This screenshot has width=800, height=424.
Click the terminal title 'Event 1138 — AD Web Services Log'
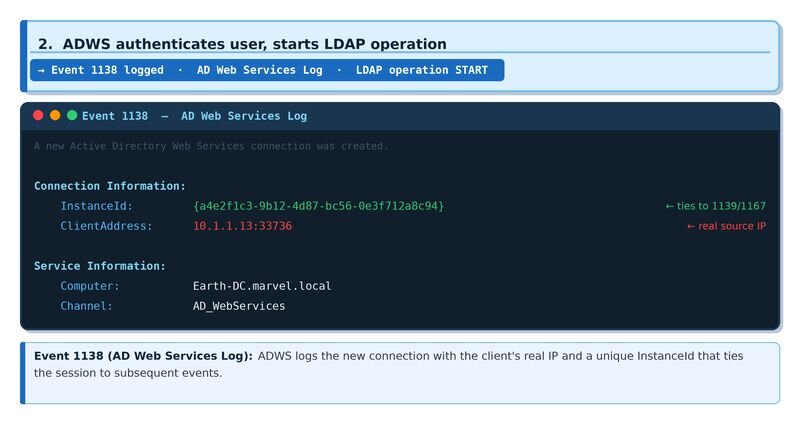[x=194, y=116]
